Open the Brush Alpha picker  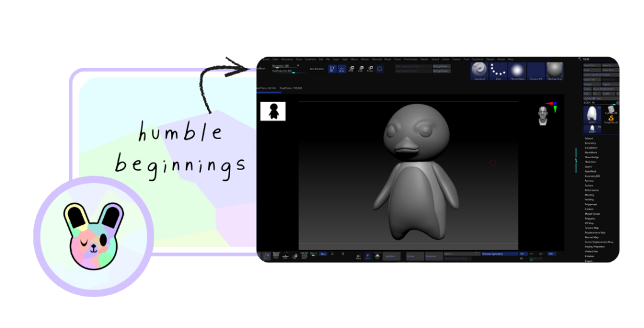coord(517,71)
